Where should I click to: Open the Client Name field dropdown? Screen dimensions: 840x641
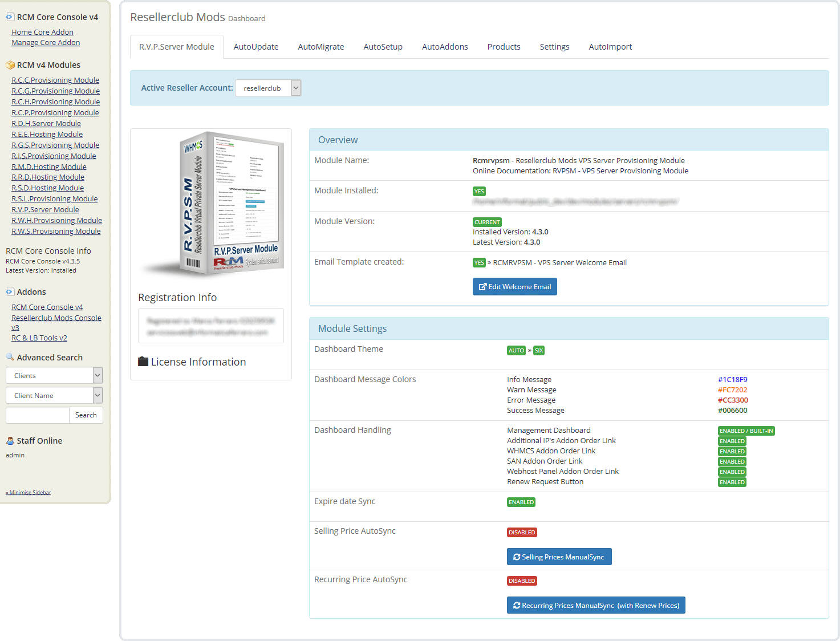(54, 395)
